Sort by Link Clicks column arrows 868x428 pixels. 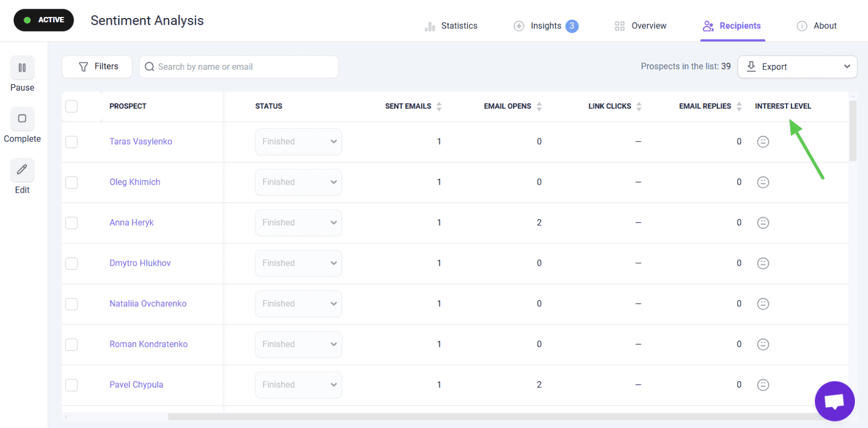pos(639,106)
